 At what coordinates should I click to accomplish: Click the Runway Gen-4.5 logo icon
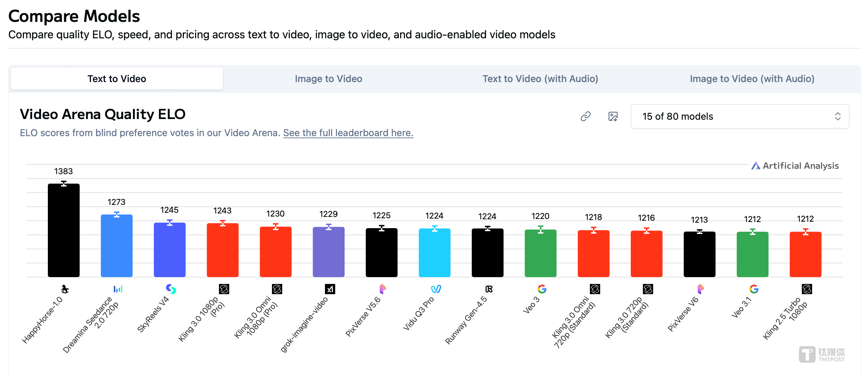[489, 289]
